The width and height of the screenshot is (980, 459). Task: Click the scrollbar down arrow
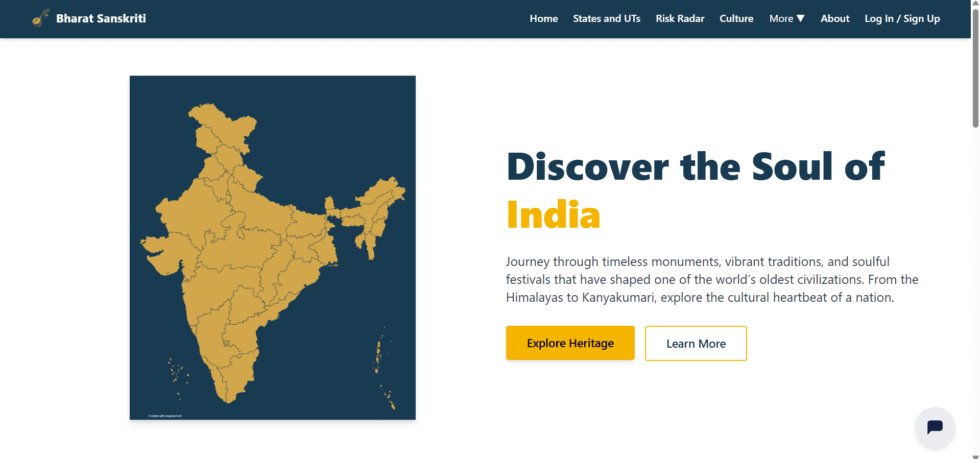(975, 456)
